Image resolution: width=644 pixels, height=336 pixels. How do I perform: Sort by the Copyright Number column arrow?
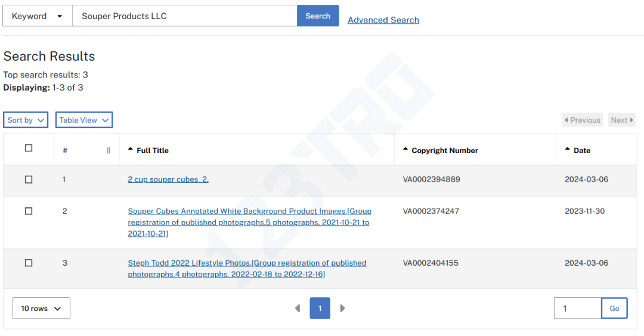405,150
